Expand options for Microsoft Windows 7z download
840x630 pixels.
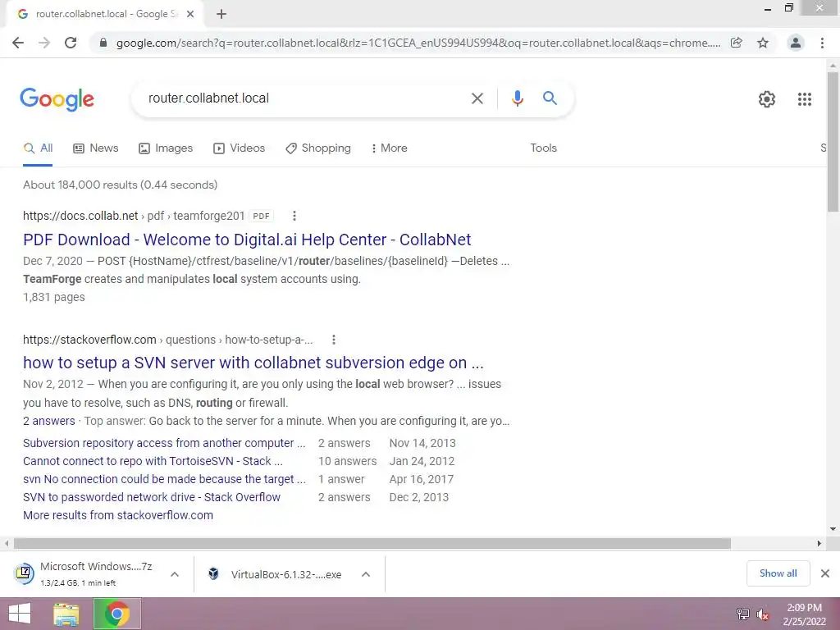pyautogui.click(x=175, y=574)
